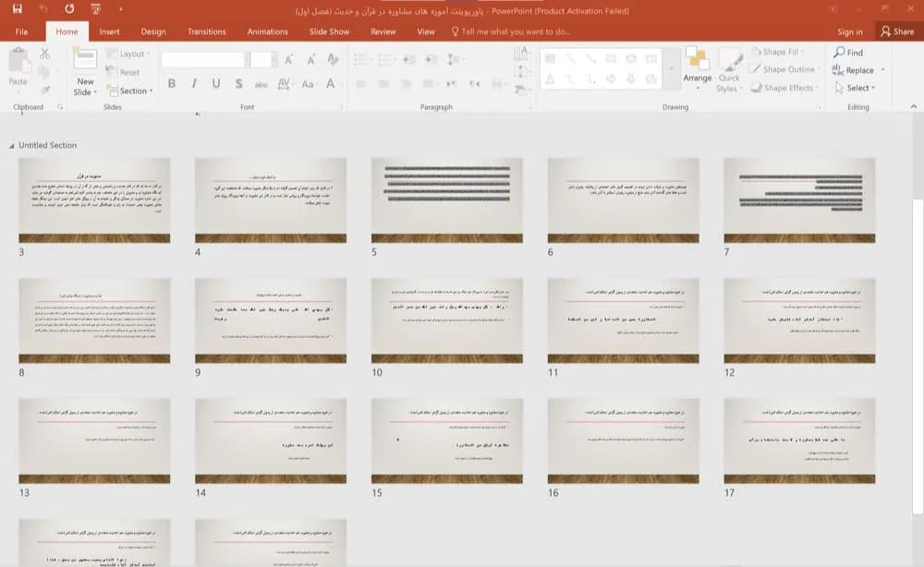The height and width of the screenshot is (567, 924).
Task: Apply Bold formatting
Action: pyautogui.click(x=172, y=84)
